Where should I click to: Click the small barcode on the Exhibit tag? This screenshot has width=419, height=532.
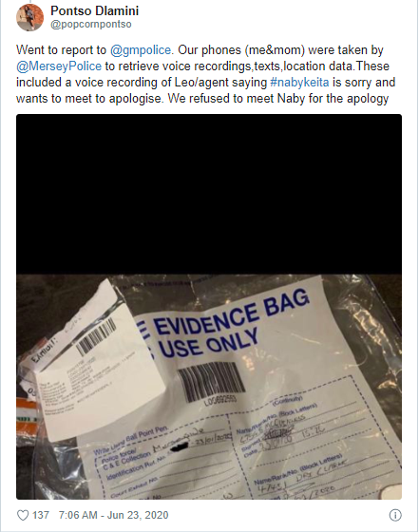pos(96,337)
